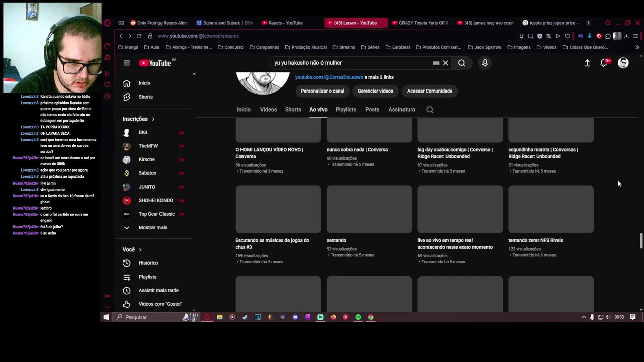Image resolution: width=644 pixels, height=362 pixels.
Task: Open browser downloads icon
Action: coord(626,36)
